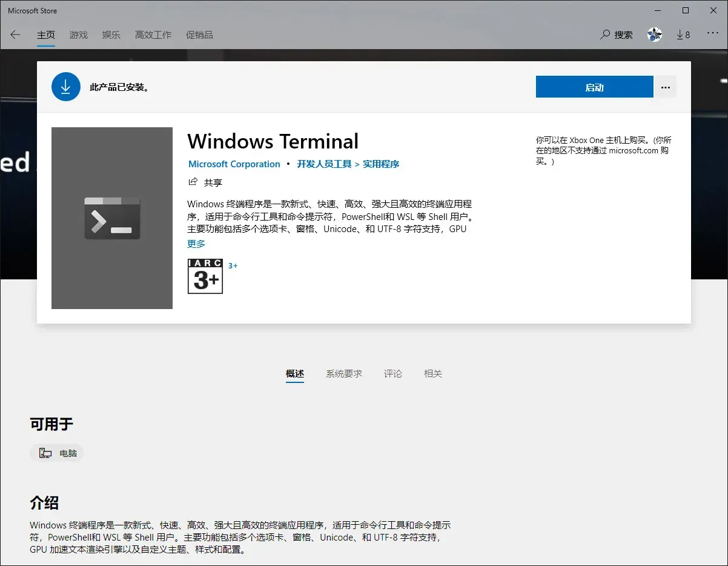Open the 娱乐 tab

111,35
